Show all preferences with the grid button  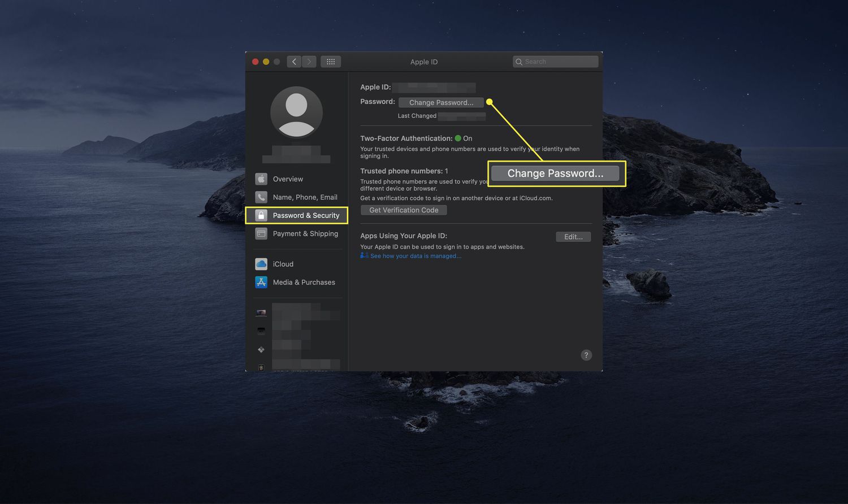pyautogui.click(x=331, y=62)
